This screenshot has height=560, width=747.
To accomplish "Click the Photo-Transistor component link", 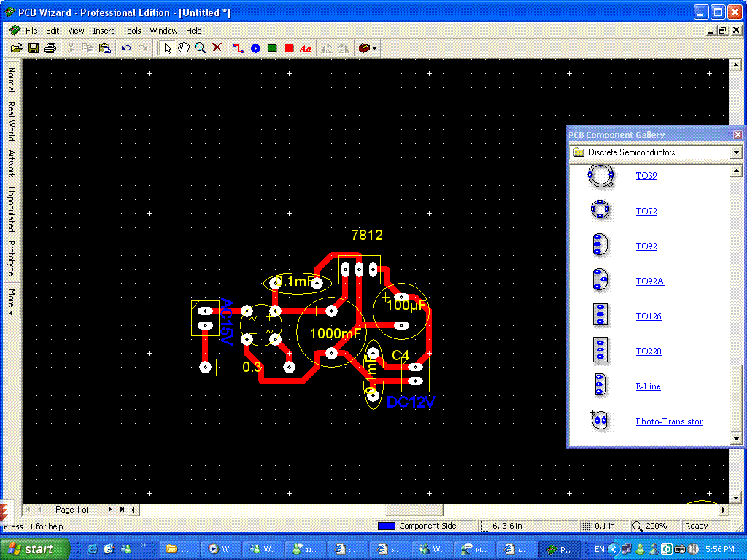I will pos(669,421).
